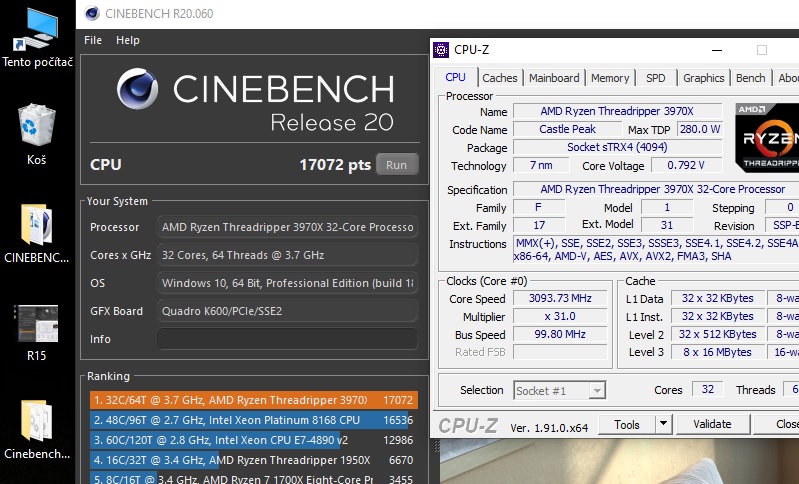Select ranking entry AMD Ryzen Threadripper 3970X
The width and height of the screenshot is (799, 484).
(x=254, y=400)
